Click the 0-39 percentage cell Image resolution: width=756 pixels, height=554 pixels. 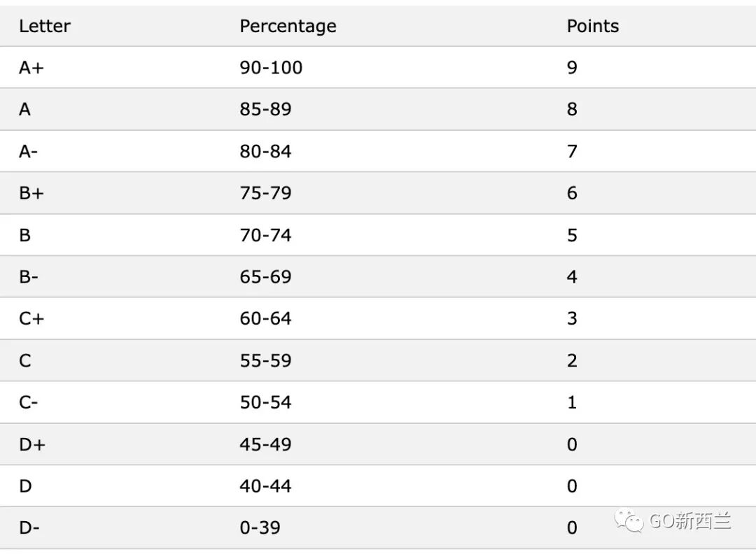click(x=260, y=527)
